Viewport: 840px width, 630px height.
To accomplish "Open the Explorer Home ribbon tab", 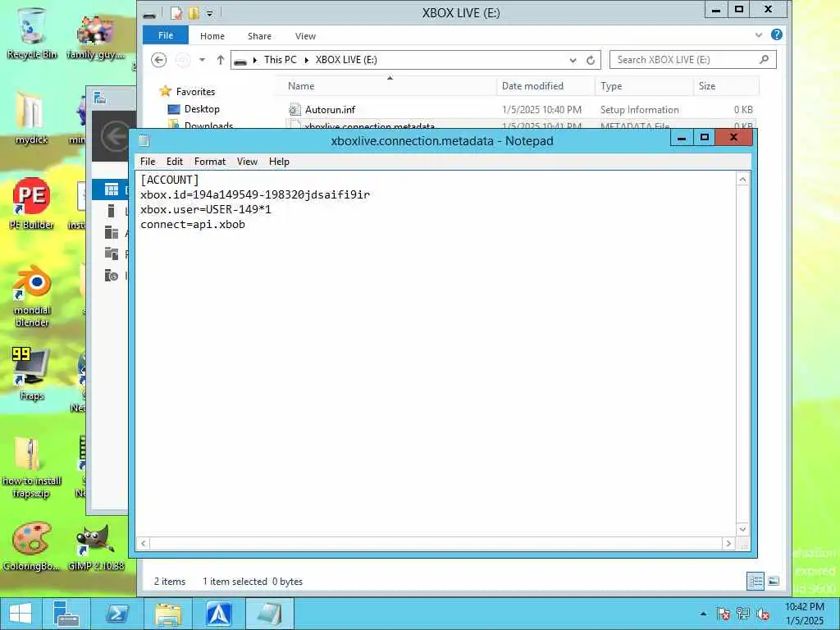I will coord(212,36).
